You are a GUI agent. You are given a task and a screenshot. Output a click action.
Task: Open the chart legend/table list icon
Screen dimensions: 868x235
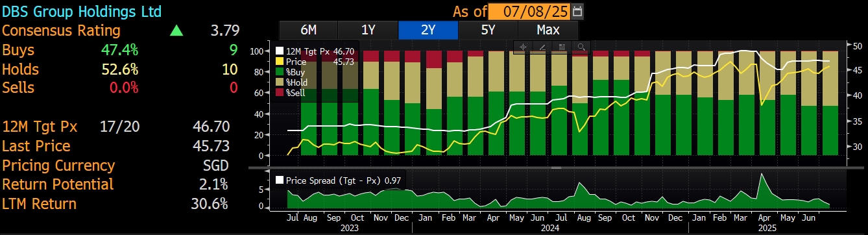562,47
